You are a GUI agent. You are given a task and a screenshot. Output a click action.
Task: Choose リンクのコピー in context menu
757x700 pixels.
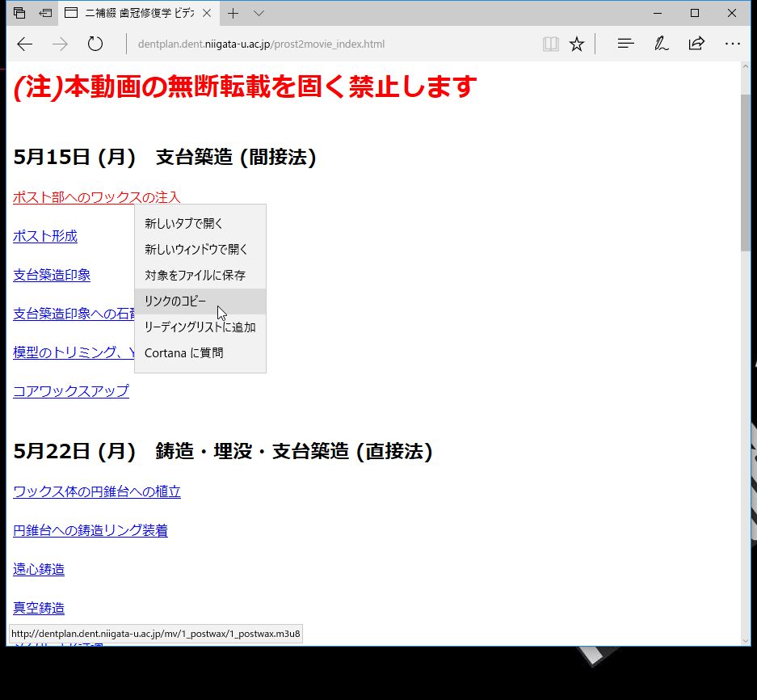pyautogui.click(x=175, y=302)
